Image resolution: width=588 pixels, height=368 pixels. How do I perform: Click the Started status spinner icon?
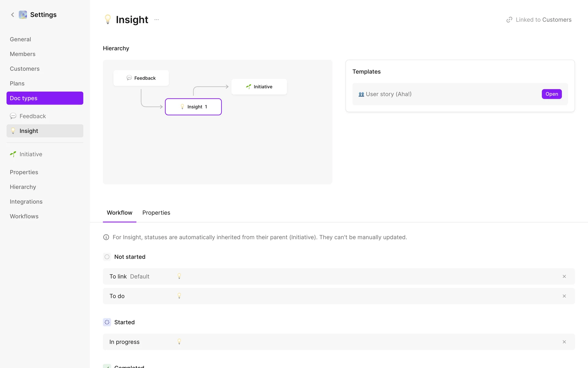107,322
